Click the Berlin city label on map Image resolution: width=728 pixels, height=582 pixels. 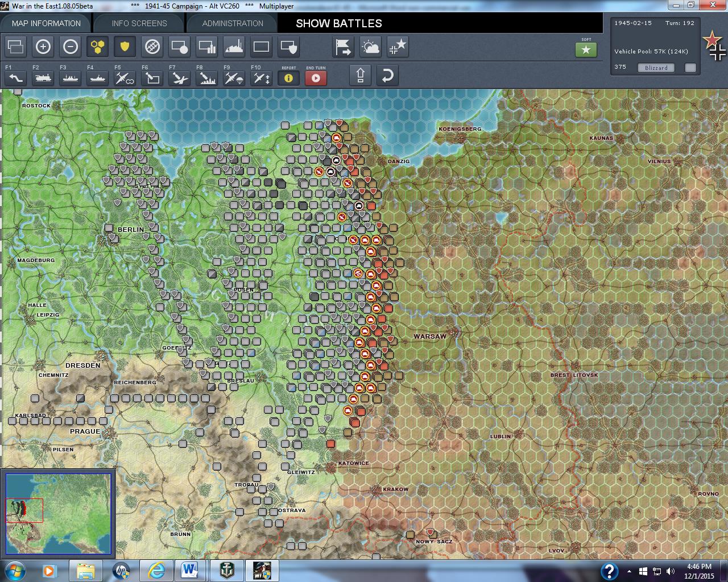tap(130, 230)
